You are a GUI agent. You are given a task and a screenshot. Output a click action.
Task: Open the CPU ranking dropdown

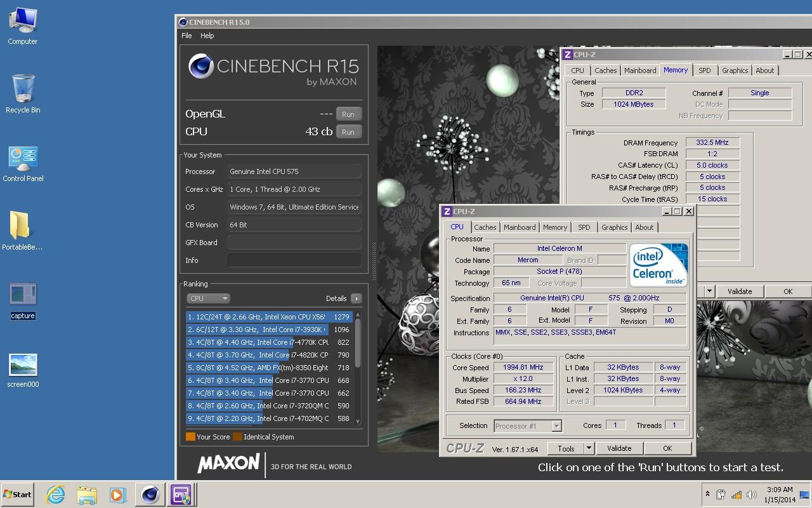click(208, 298)
